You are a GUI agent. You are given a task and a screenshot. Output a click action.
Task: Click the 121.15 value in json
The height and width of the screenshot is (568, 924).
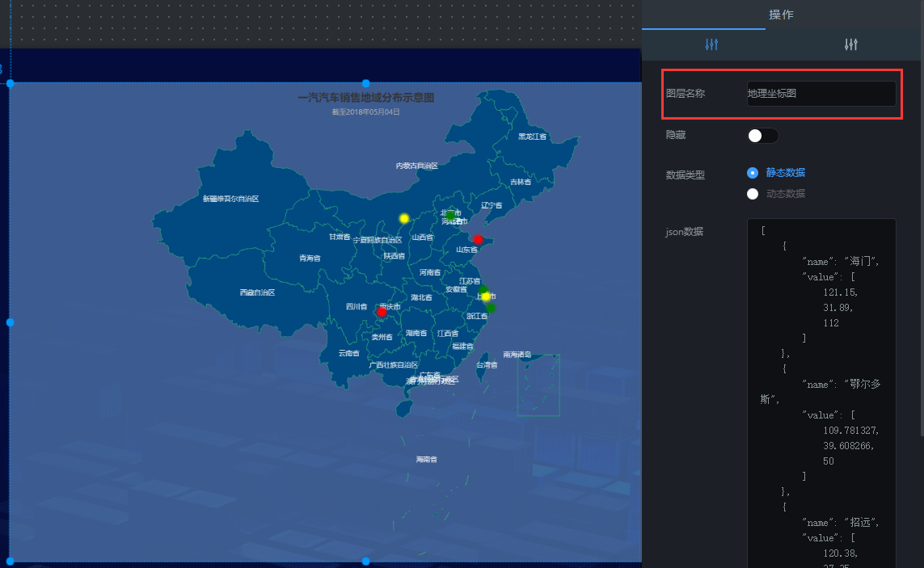pos(840,292)
